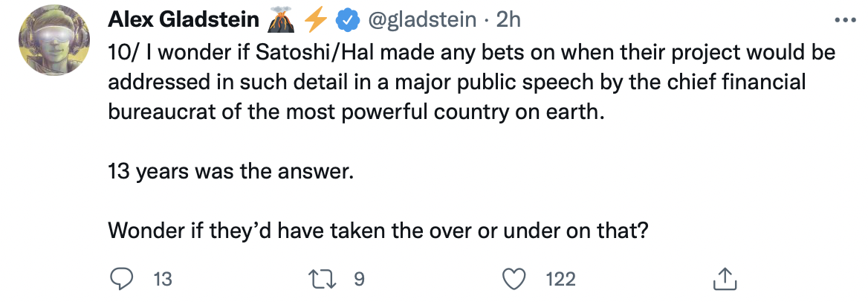Like the tweet with the heart icon
Image resolution: width=868 pixels, height=302 pixels.
point(514,279)
